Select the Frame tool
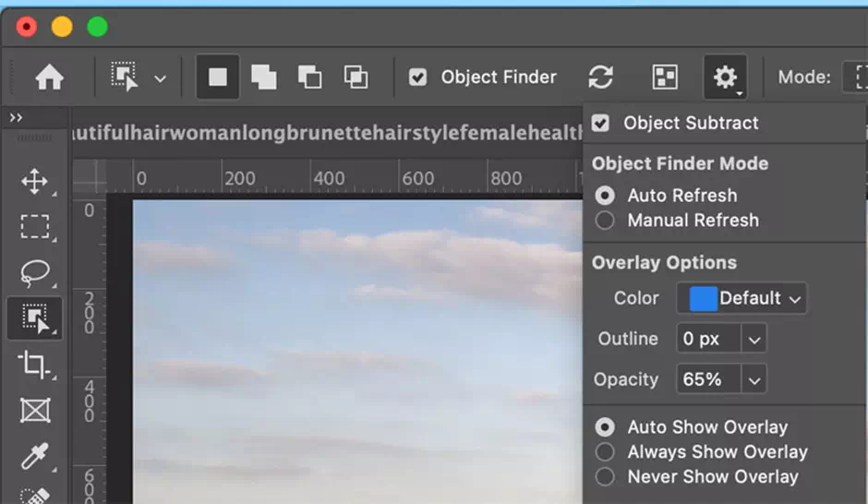This screenshot has height=504, width=868. click(x=35, y=411)
